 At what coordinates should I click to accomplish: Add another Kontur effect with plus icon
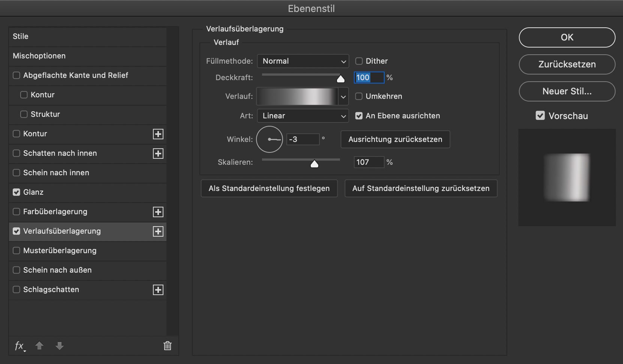[158, 134]
